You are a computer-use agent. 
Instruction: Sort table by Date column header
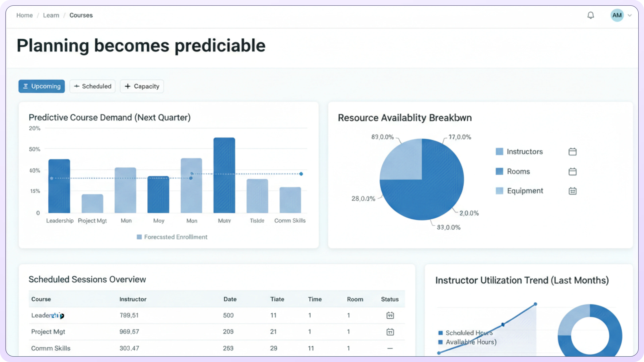[x=230, y=299]
